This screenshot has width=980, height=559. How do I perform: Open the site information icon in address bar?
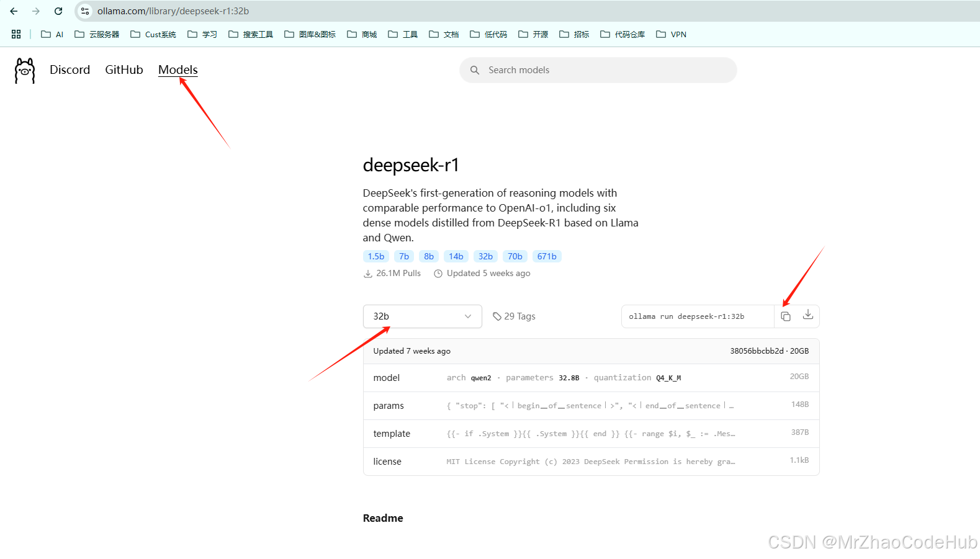pyautogui.click(x=86, y=11)
